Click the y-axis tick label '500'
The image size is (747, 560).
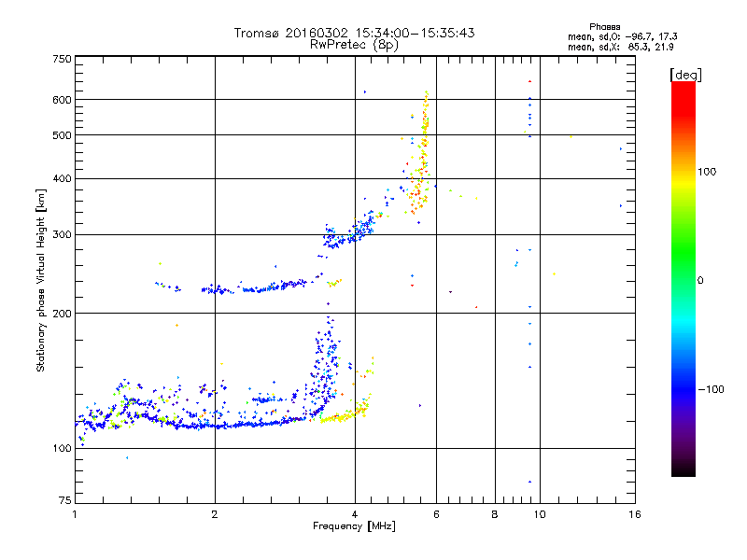click(x=62, y=135)
